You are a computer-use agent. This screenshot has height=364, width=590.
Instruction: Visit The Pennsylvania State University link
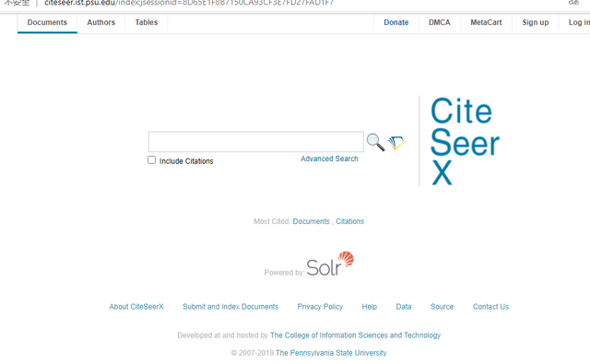[x=331, y=353]
